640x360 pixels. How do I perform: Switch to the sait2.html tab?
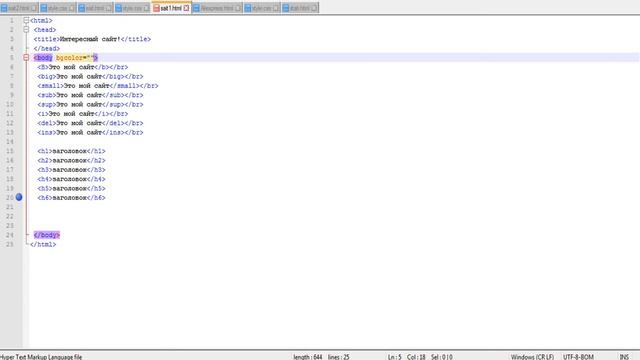point(19,8)
